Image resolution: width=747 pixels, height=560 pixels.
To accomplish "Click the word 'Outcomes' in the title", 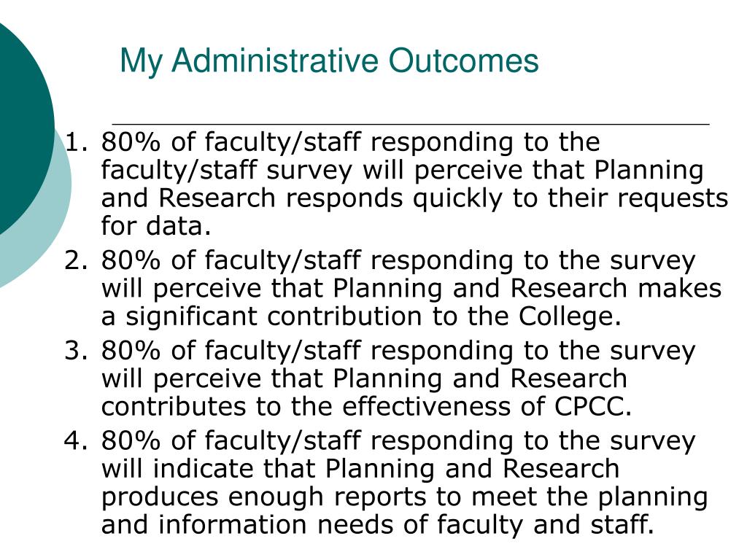I will (463, 60).
